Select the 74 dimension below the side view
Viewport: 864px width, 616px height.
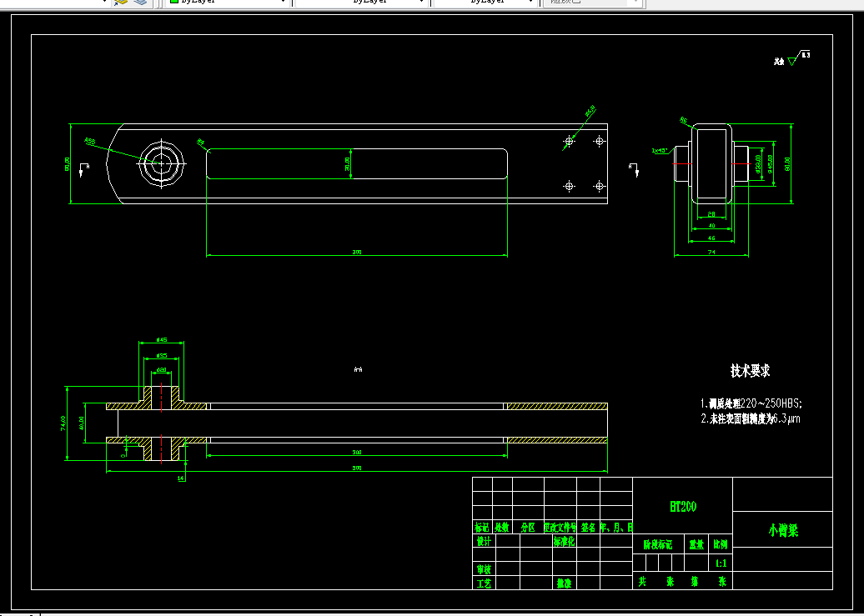711,252
